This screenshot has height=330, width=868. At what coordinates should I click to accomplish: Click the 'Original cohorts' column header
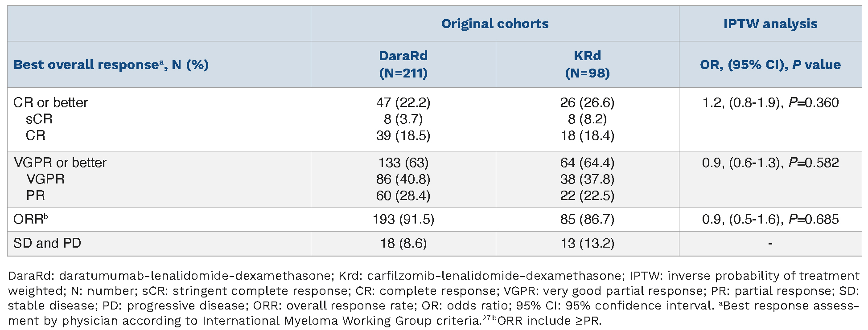pyautogui.click(x=495, y=24)
